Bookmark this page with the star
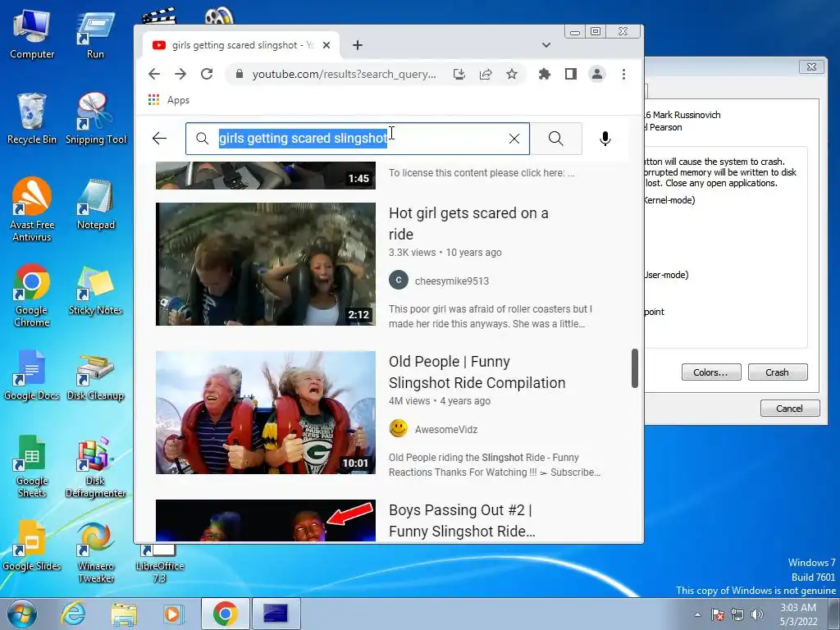Image resolution: width=840 pixels, height=630 pixels. [512, 74]
